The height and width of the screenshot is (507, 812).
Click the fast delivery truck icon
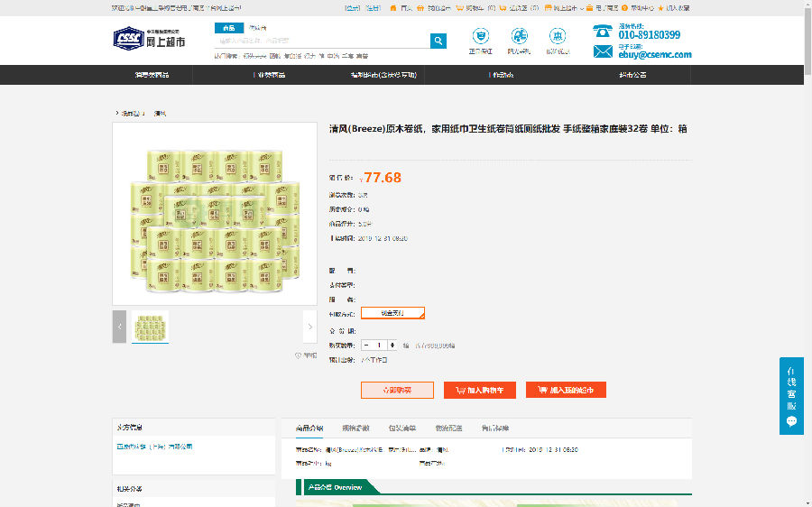[x=519, y=36]
